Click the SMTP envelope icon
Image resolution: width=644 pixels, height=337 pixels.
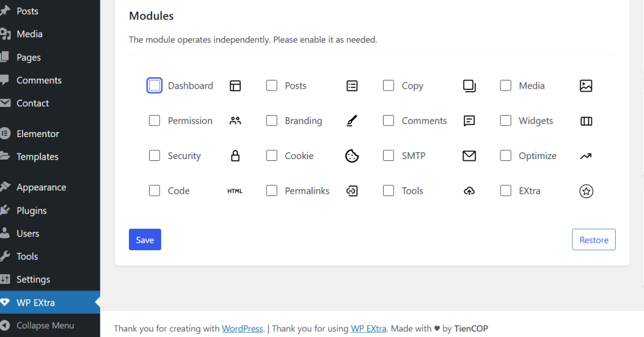click(x=469, y=156)
